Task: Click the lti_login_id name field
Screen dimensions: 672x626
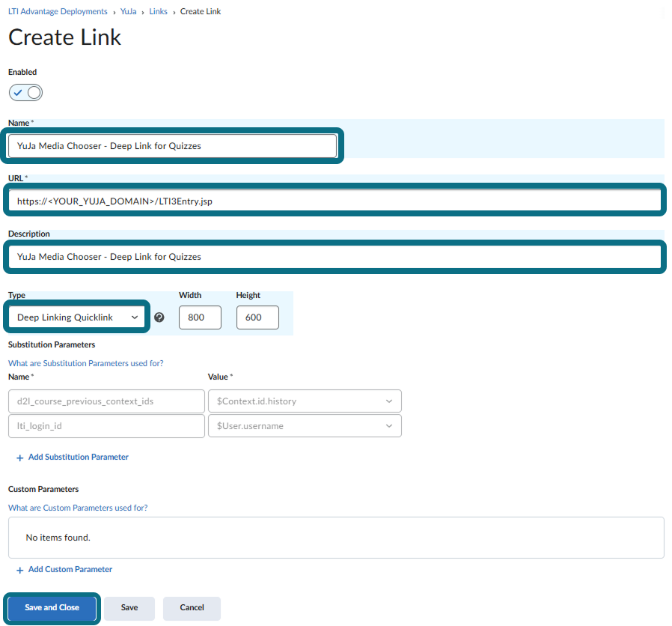Action: pyautogui.click(x=106, y=426)
